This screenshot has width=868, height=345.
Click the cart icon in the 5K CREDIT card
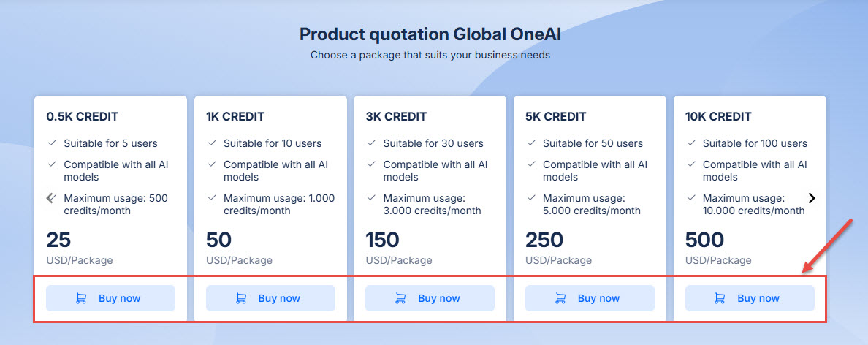point(560,298)
